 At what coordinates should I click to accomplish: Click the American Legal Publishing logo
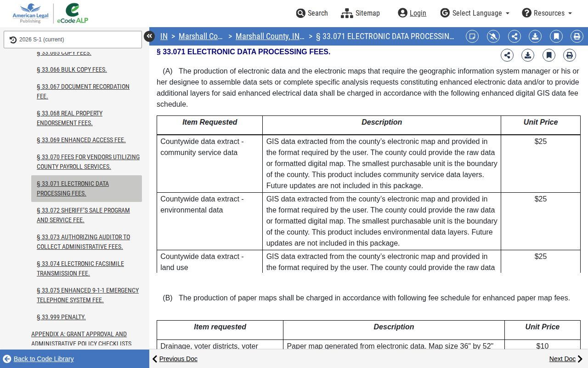(30, 13)
